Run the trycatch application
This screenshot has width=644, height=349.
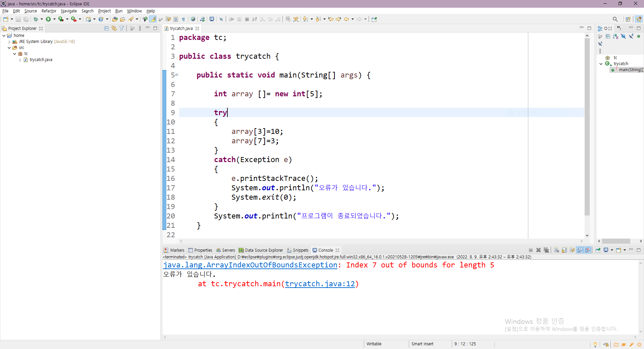(48, 19)
